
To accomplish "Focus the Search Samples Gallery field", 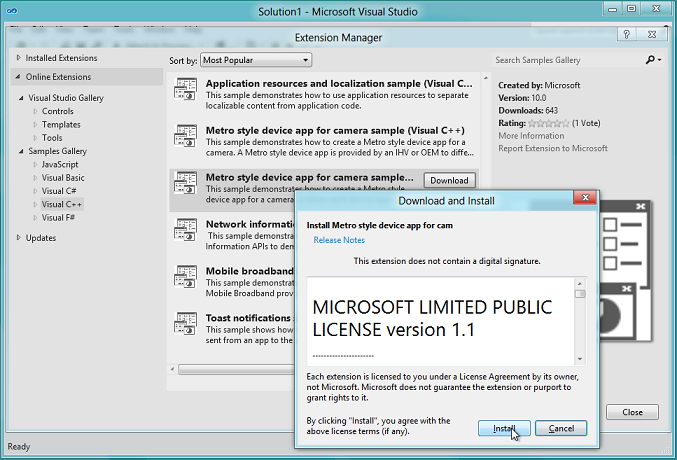I will [x=567, y=60].
